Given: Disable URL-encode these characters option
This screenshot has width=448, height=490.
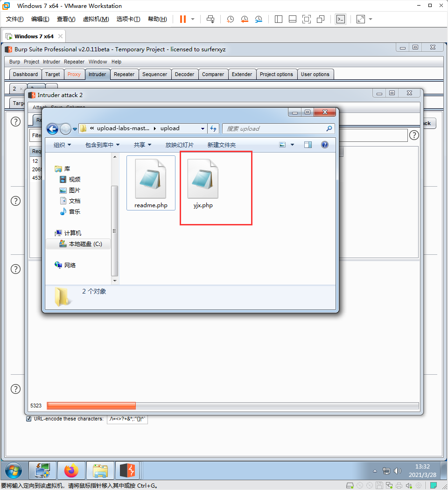Looking at the screenshot, I should click(x=28, y=419).
